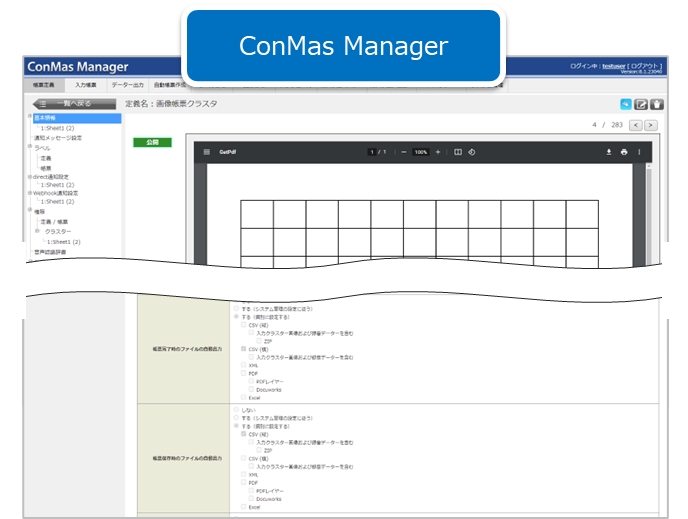Image resolution: width=688 pixels, height=519 pixels.
Task: Click the fit-to-page icon in PDF toolbar
Action: pyautogui.click(x=458, y=152)
